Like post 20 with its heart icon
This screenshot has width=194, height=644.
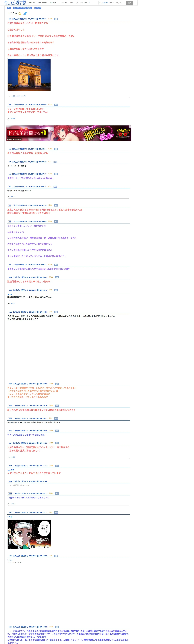(50, 493)
